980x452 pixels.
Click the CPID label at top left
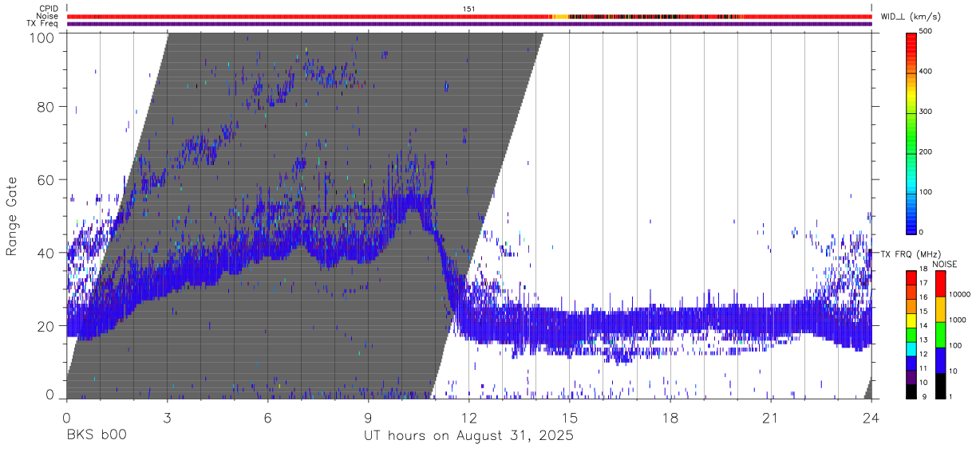pos(49,9)
